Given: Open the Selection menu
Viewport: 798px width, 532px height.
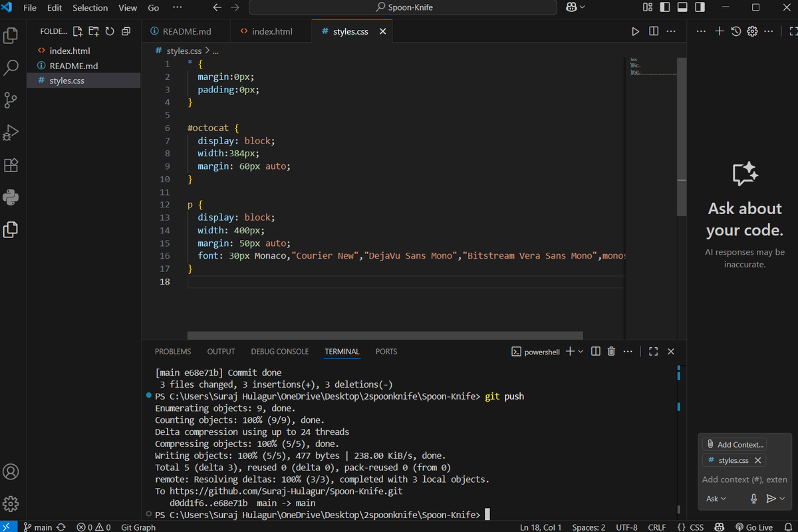Looking at the screenshot, I should click(x=90, y=7).
